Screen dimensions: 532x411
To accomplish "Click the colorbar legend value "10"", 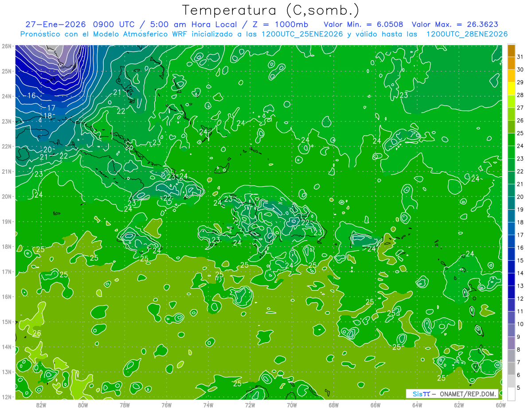I will pos(520,324).
